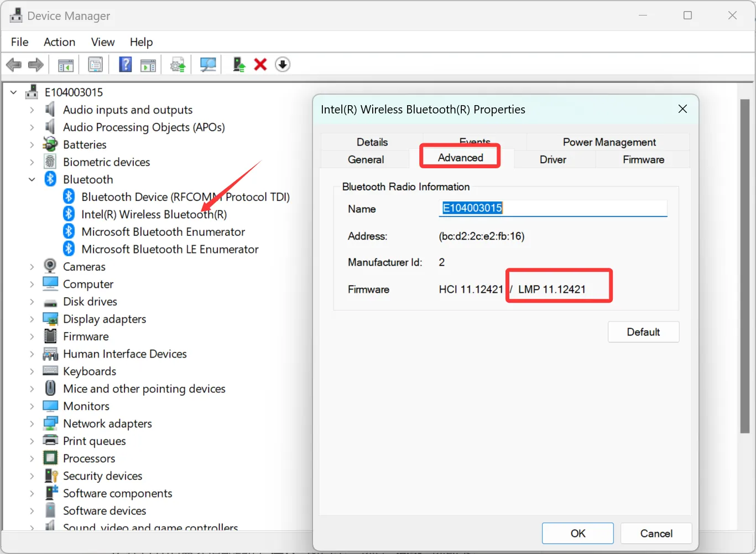Screen dimensions: 756x554
Task: Expand the Audio inputs and outputs chevron
Action: click(x=32, y=110)
